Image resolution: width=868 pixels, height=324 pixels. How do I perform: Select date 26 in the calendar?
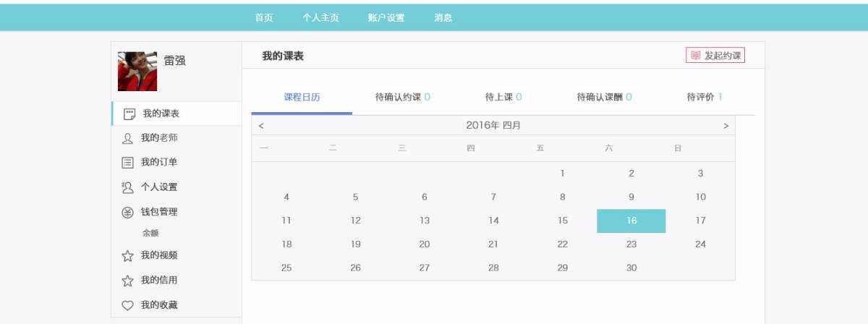pyautogui.click(x=355, y=268)
